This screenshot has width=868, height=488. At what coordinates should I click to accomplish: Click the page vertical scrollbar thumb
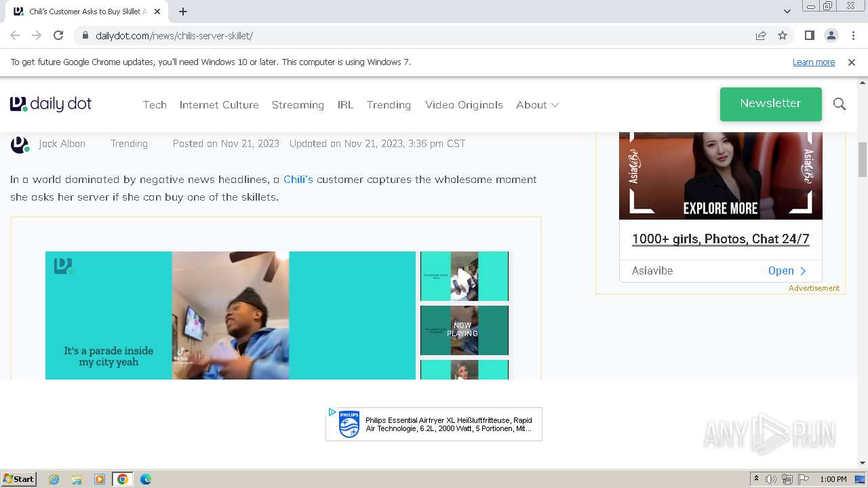[x=863, y=159]
